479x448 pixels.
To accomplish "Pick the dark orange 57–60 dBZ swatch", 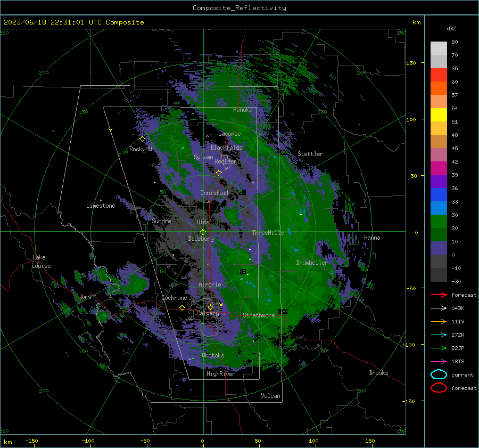I will (439, 88).
